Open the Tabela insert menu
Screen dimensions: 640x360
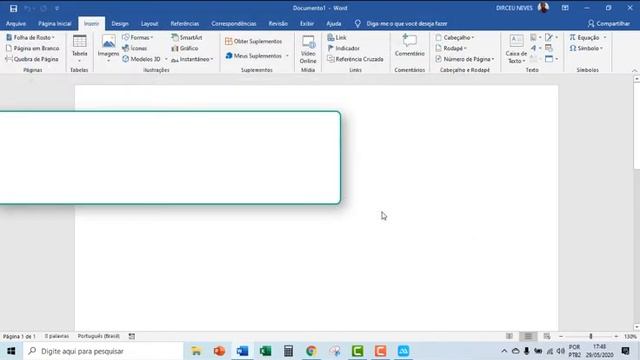(79, 49)
